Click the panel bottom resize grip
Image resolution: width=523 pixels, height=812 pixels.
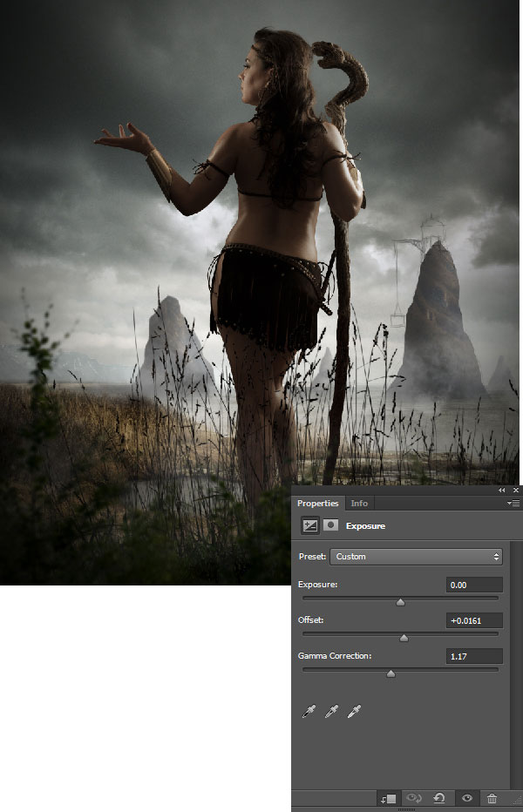pyautogui.click(x=406, y=809)
